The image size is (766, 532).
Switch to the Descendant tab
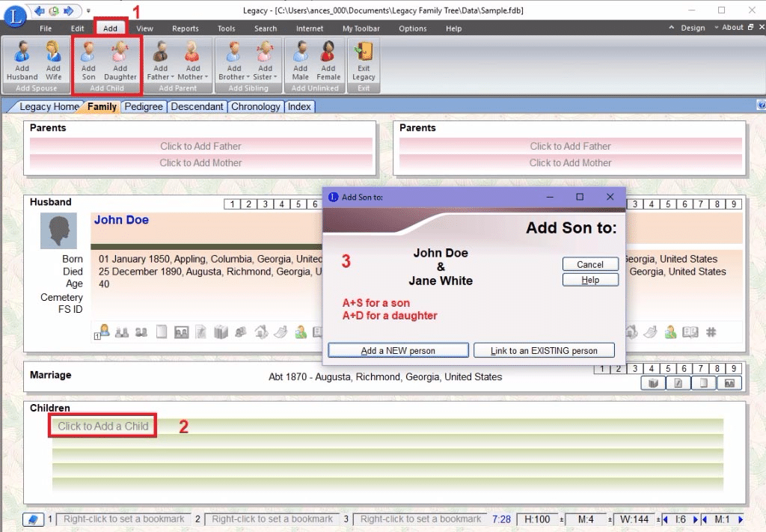[197, 106]
